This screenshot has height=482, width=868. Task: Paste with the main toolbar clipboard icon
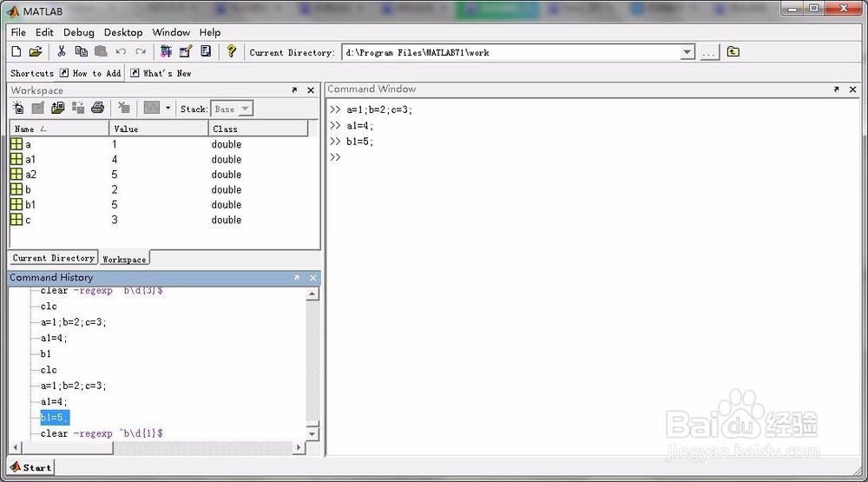click(x=101, y=51)
